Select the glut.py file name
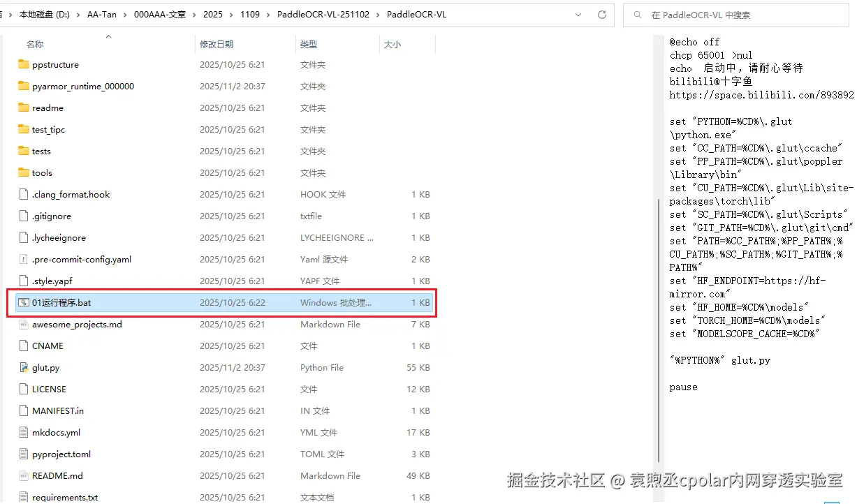The image size is (857, 504). pos(45,368)
